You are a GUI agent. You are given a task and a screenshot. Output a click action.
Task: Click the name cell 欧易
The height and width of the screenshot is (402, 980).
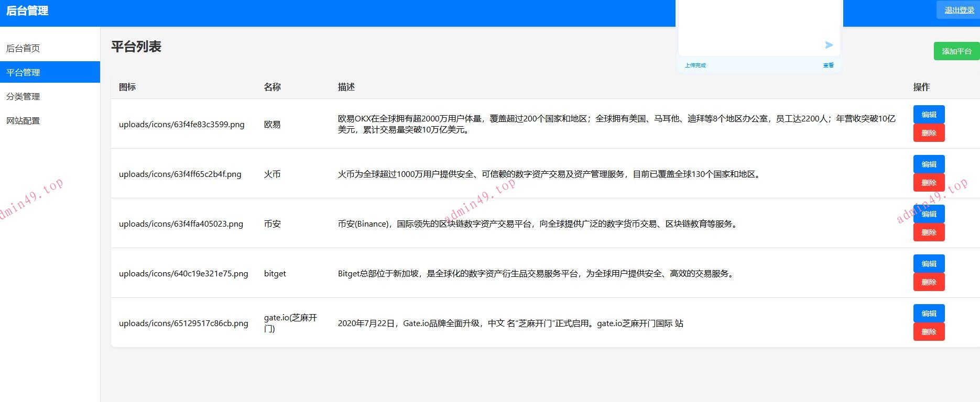tap(272, 125)
